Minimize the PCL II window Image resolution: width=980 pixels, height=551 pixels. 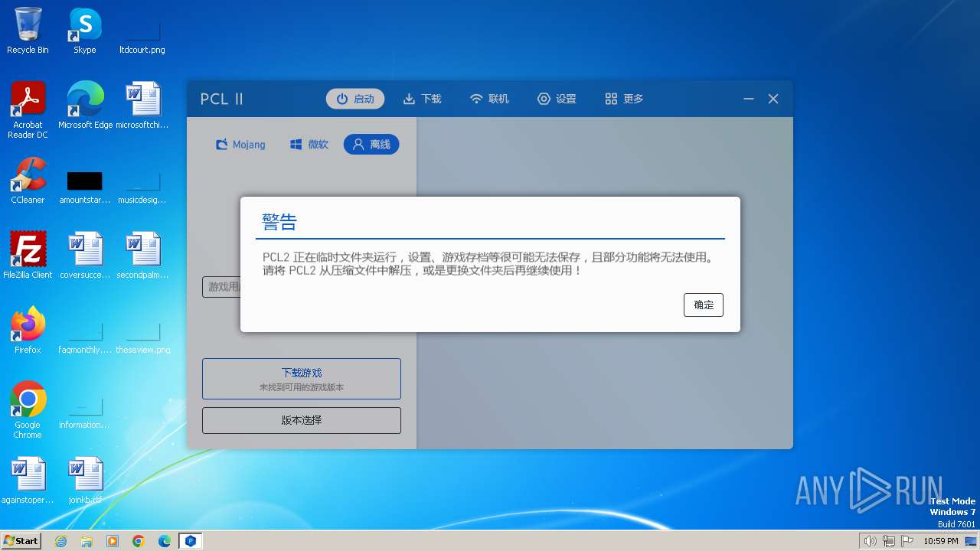749,99
